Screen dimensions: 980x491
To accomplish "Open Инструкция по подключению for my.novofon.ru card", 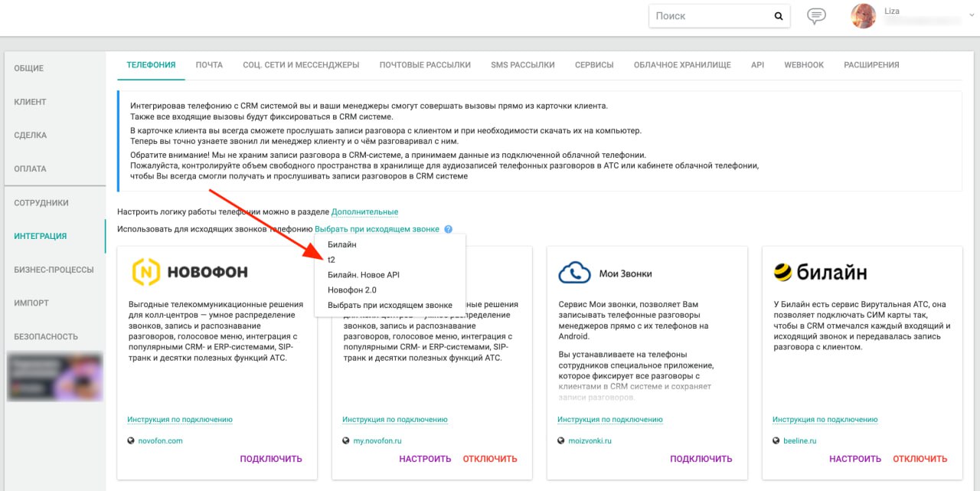I will coord(395,420).
